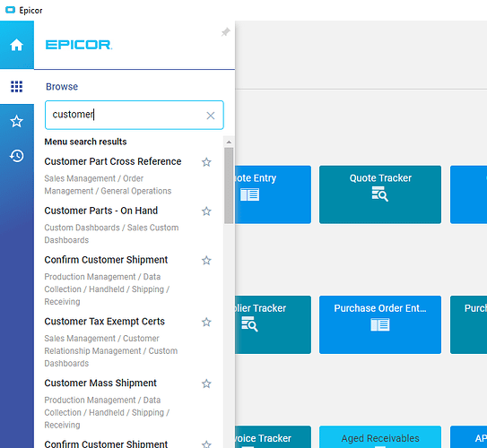Go to the Home sidebar icon
Viewport: 487px width, 448px height.
[16, 45]
